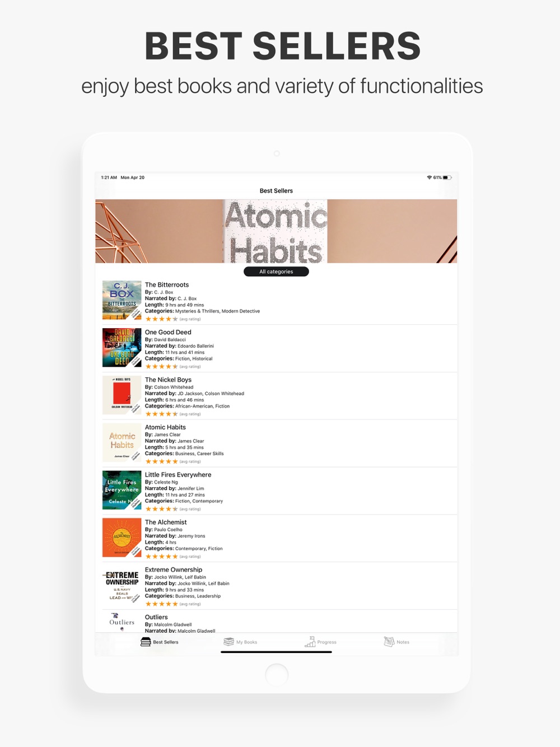The image size is (560, 747).
Task: Select The Alchemist cover thumbnail
Action: (122, 538)
